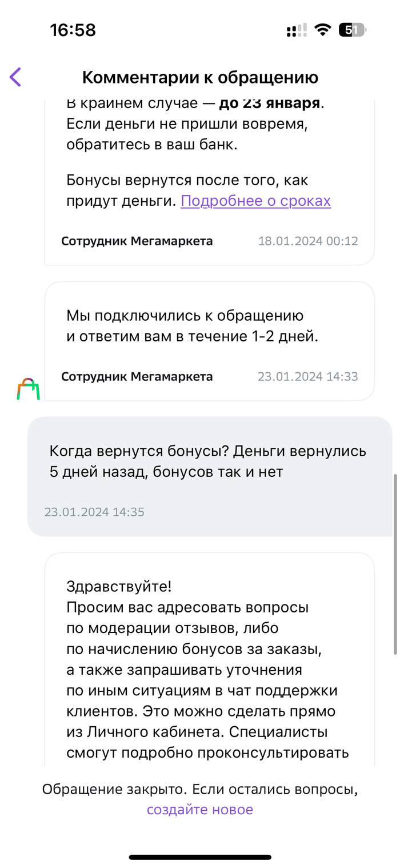The image size is (400, 868).
Task: Go back using the purple arrow
Action: pos(15,77)
